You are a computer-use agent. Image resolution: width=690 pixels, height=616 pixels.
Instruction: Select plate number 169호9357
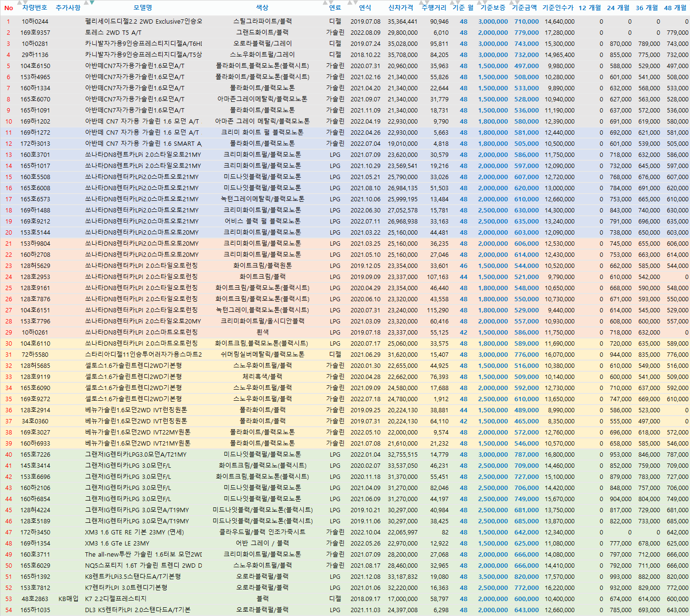coord(35,33)
